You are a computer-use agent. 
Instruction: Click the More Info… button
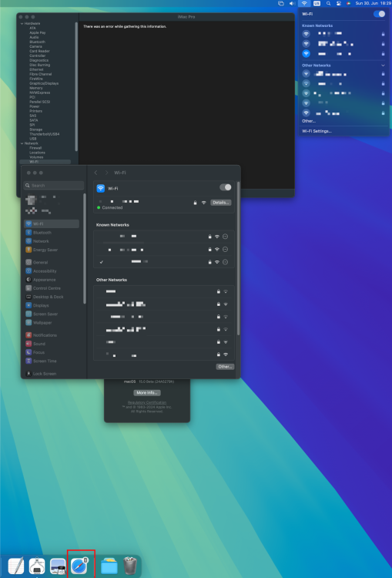point(147,392)
